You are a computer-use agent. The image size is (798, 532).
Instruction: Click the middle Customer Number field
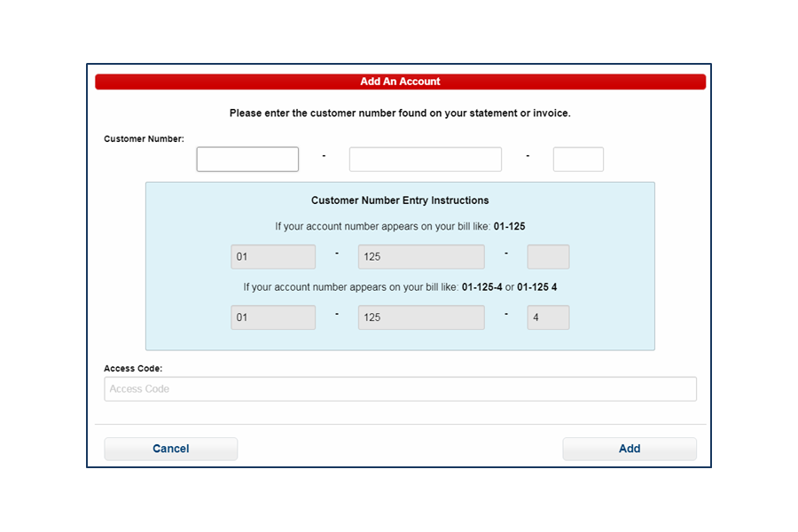click(425, 159)
